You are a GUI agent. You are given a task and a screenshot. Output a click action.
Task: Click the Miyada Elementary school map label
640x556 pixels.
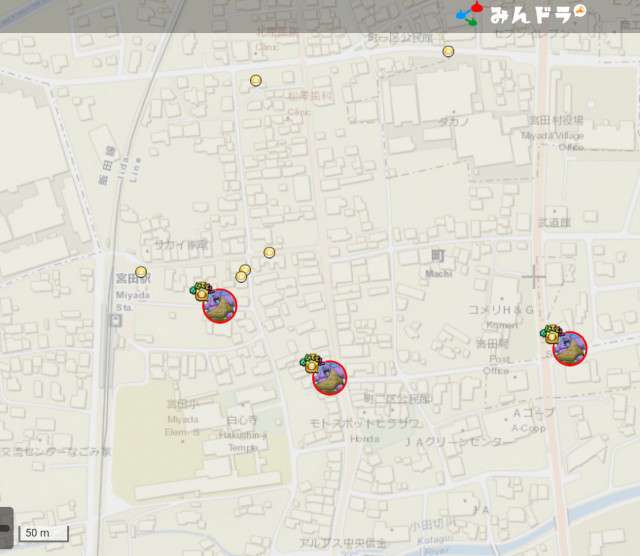(183, 418)
